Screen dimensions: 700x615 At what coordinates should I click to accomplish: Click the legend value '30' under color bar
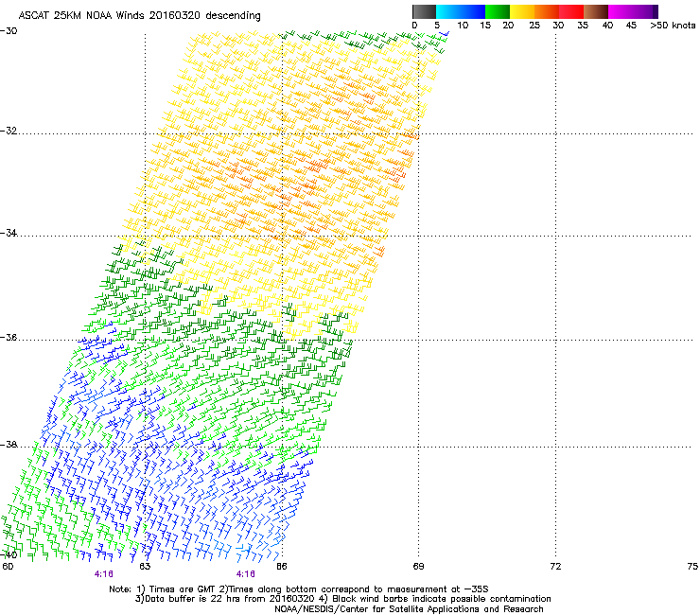pos(558,26)
